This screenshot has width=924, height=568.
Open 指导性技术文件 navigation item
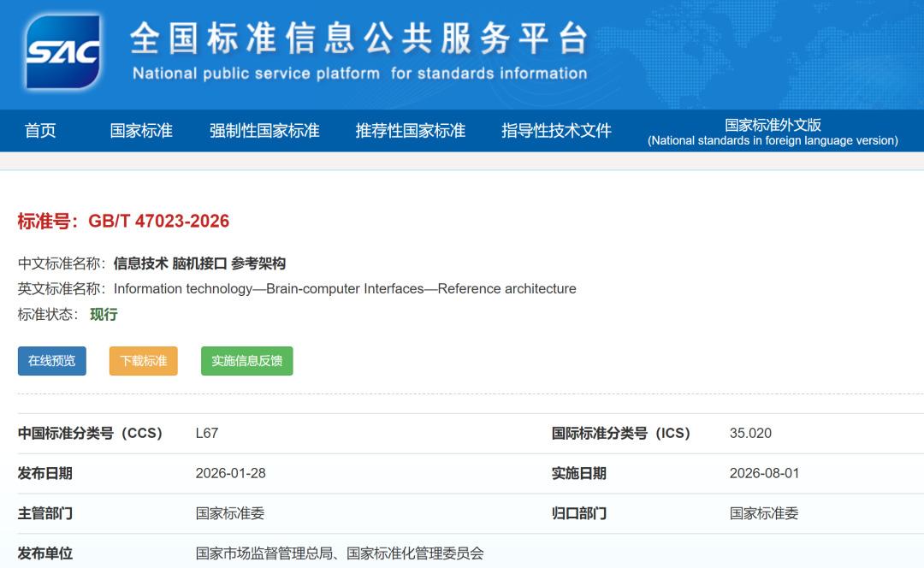coord(556,130)
